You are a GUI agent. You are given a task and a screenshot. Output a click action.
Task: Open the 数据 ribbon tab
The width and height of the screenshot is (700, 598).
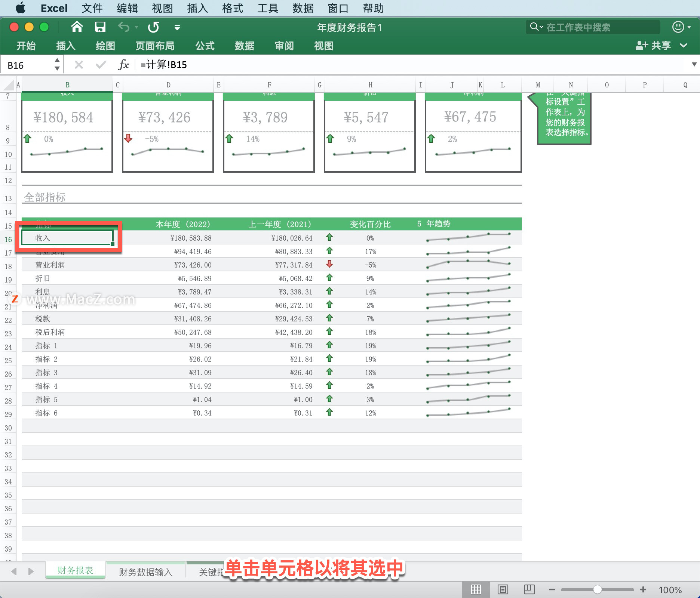[x=245, y=46]
